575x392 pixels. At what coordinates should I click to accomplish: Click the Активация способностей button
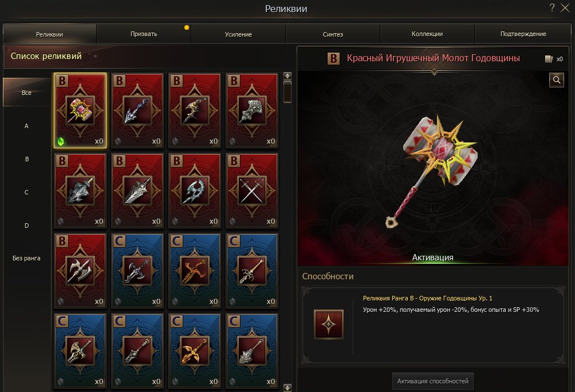[433, 381]
